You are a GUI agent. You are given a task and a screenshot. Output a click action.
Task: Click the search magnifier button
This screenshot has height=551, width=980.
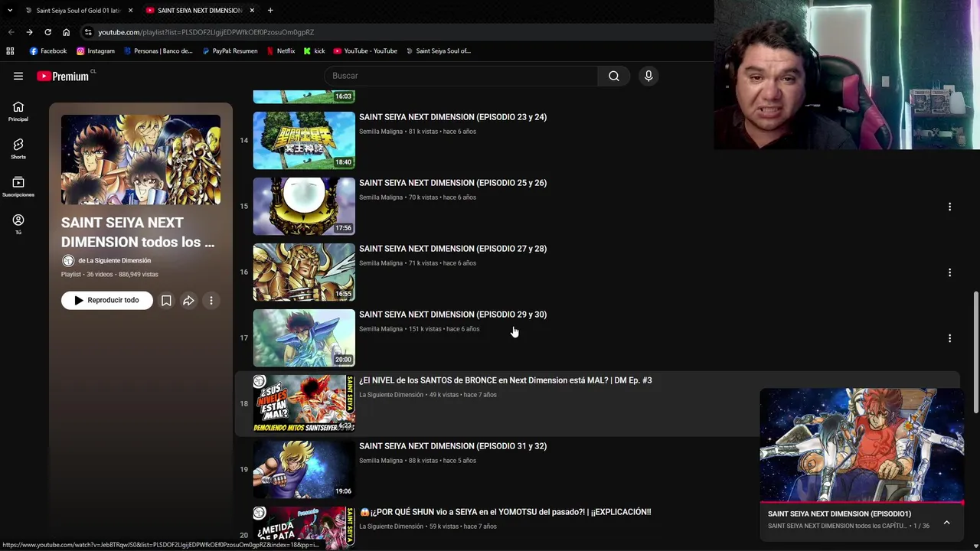tap(613, 76)
